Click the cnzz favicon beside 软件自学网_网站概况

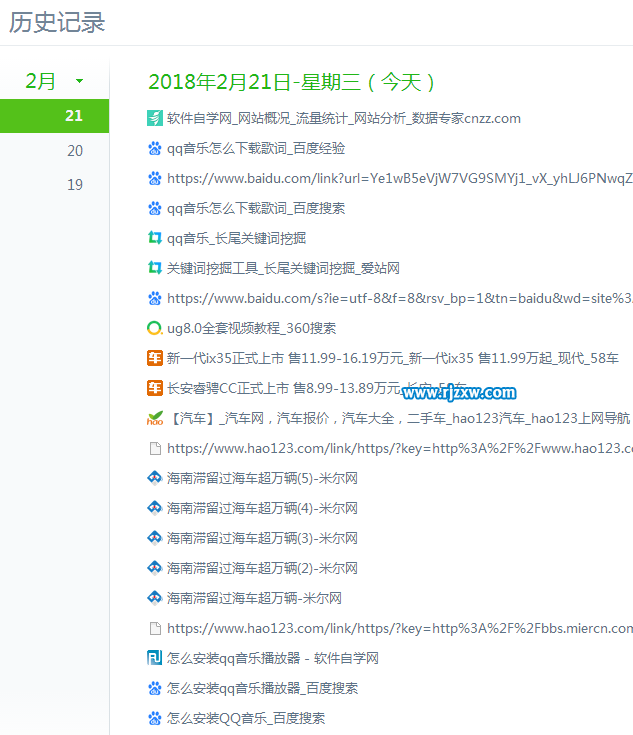(x=155, y=118)
